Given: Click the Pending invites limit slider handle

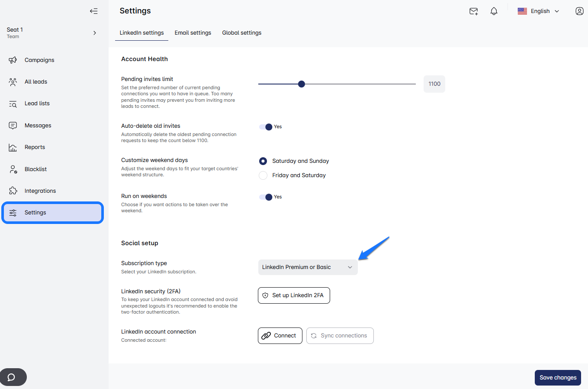Looking at the screenshot, I should [302, 84].
